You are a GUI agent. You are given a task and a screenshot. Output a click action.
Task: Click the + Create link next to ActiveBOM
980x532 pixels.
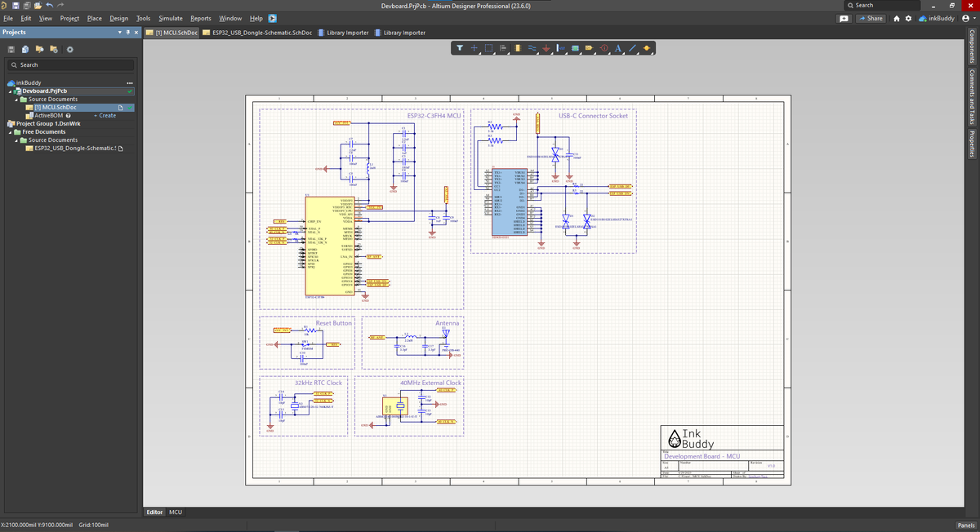pos(105,116)
